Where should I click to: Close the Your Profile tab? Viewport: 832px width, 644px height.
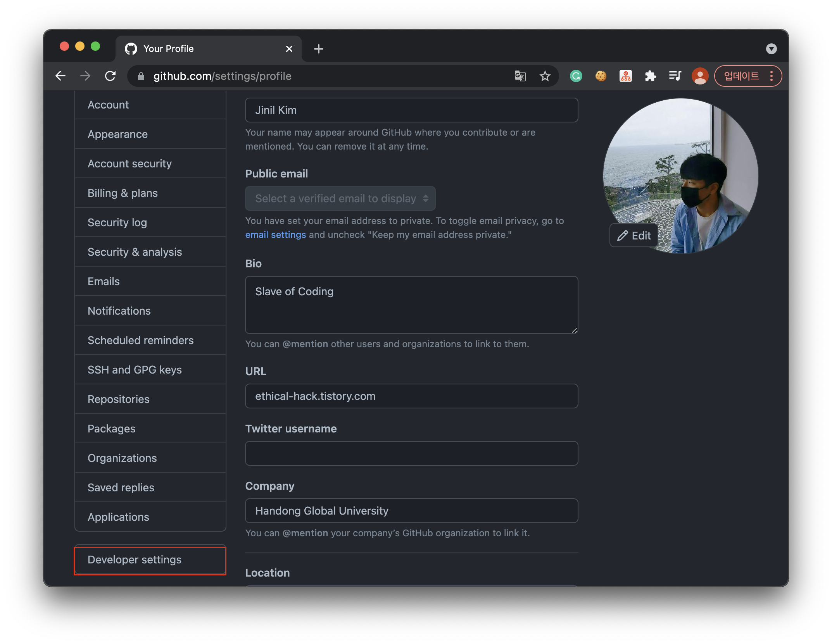coord(289,49)
